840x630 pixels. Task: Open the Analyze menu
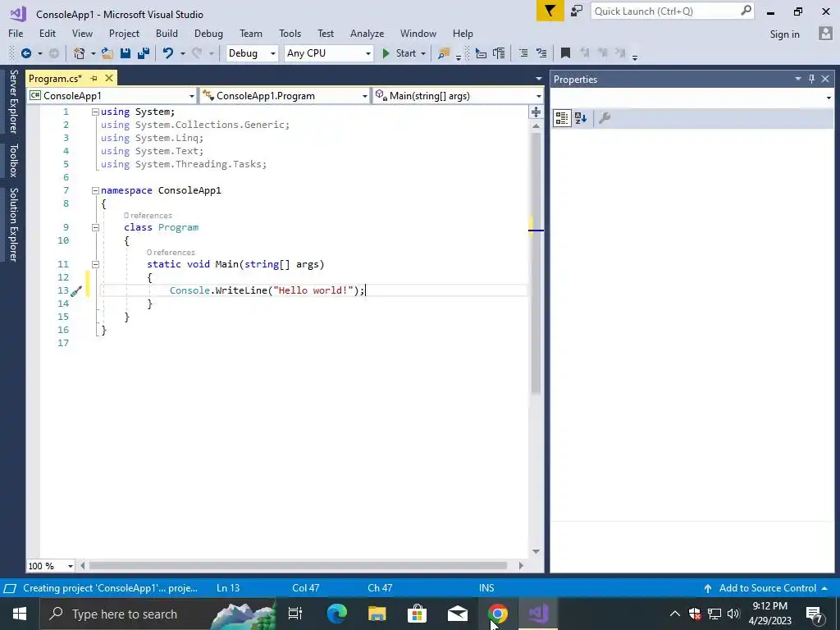pyautogui.click(x=367, y=33)
